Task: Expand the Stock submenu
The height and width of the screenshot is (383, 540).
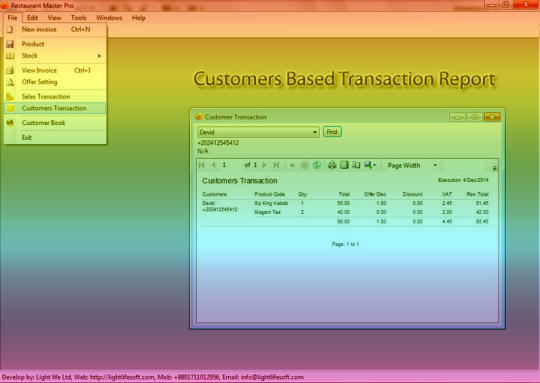Action: click(x=55, y=55)
